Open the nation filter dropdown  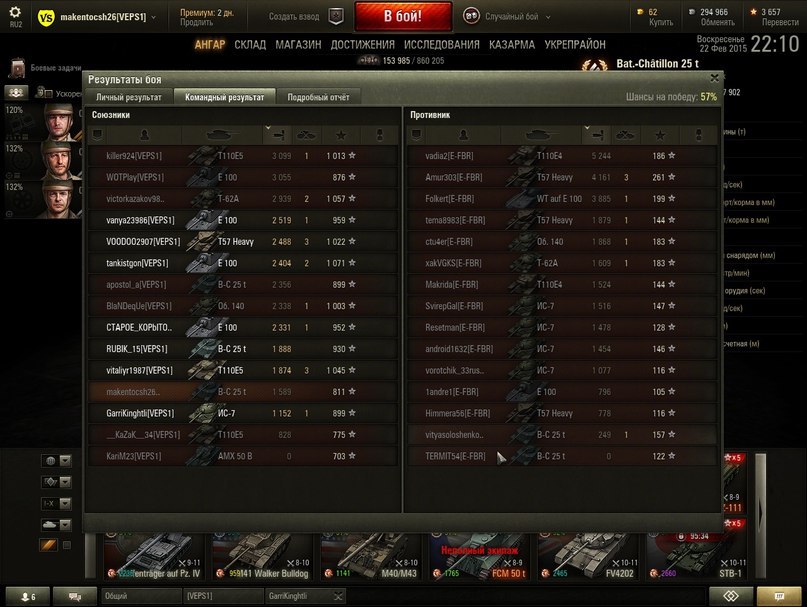56,460
